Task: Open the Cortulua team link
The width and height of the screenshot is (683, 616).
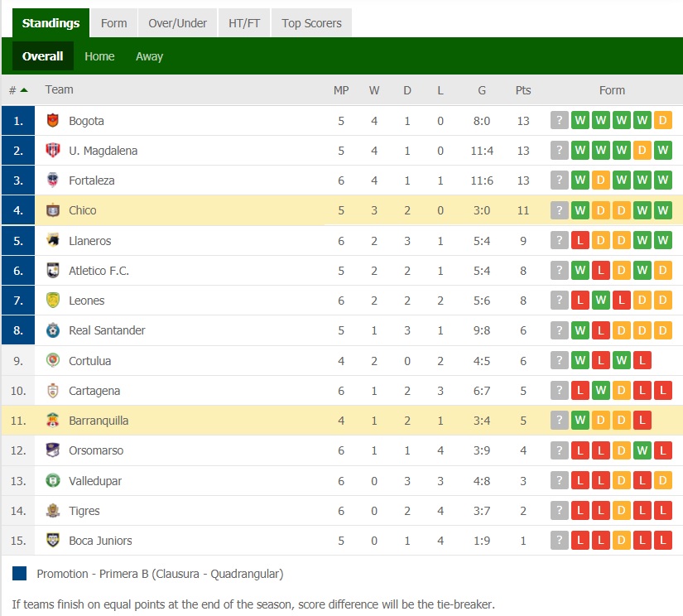Action: coord(89,361)
